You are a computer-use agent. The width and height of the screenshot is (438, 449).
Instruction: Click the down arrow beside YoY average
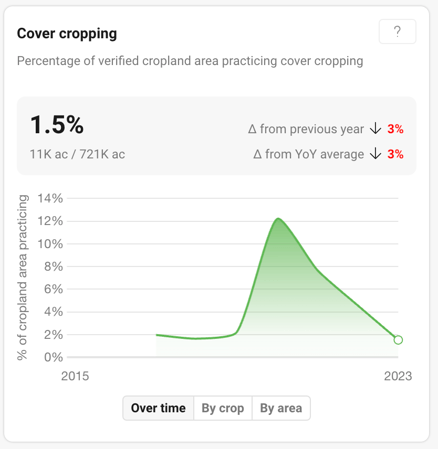[376, 154]
